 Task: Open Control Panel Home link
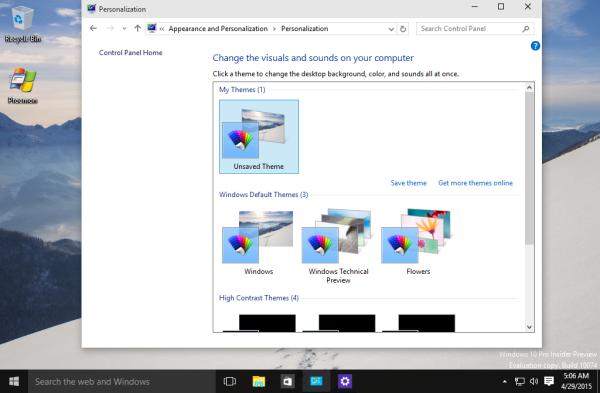[x=130, y=52]
